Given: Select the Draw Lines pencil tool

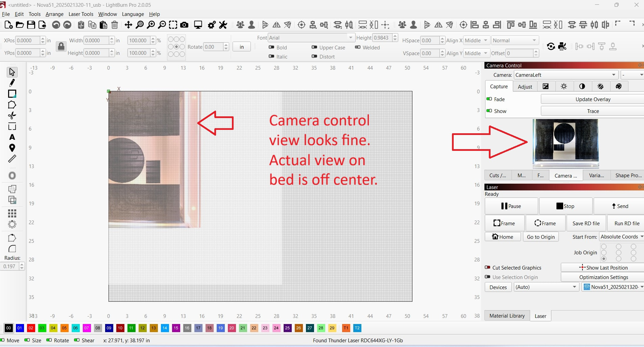Looking at the screenshot, I should [x=12, y=83].
